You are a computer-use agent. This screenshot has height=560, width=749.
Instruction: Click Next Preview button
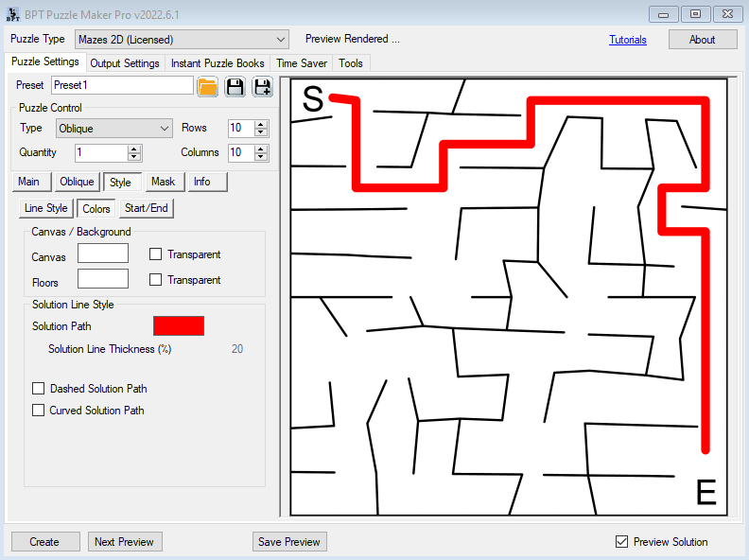125,541
